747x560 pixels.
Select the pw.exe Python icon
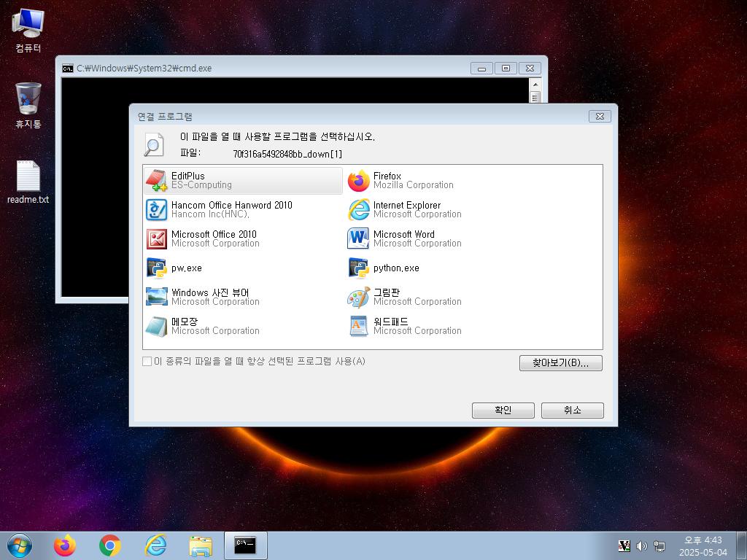[x=156, y=268]
